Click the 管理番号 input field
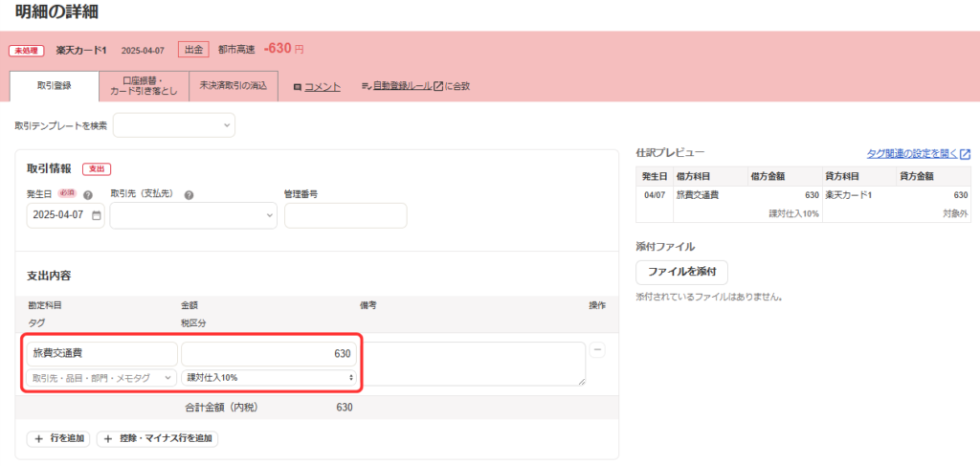The image size is (980, 466). pos(345,215)
